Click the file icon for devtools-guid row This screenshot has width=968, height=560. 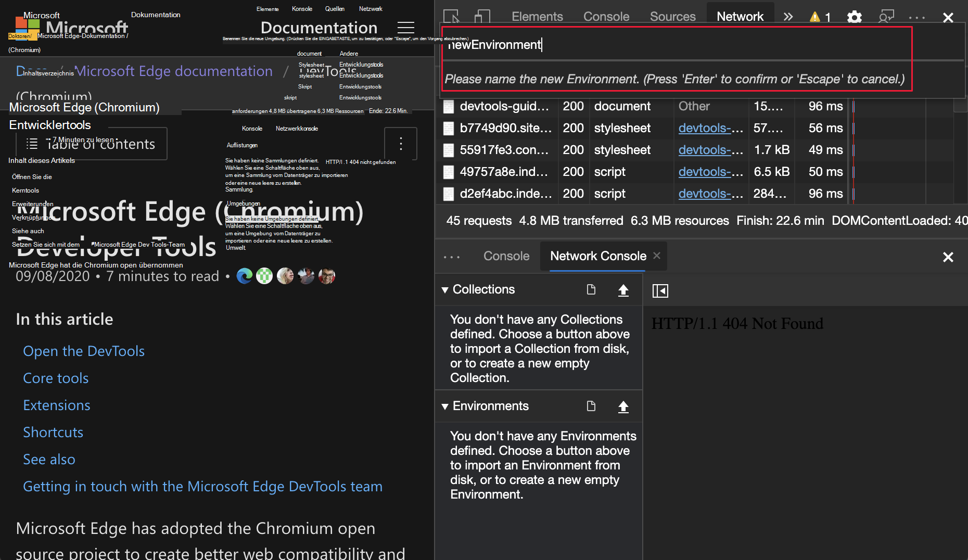[449, 107]
